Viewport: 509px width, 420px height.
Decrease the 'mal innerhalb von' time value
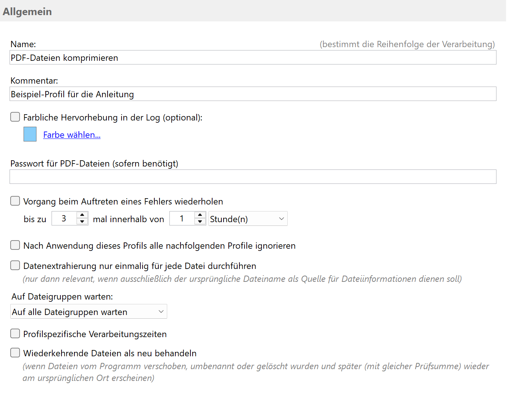200,222
